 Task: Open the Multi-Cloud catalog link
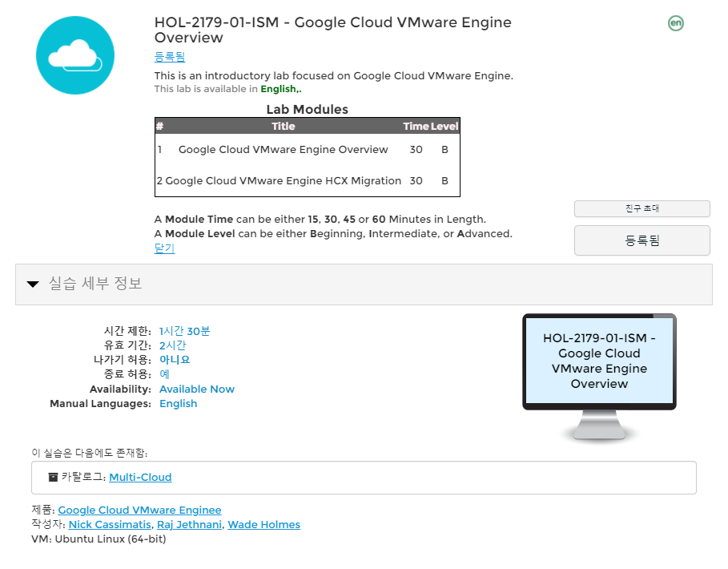click(140, 477)
